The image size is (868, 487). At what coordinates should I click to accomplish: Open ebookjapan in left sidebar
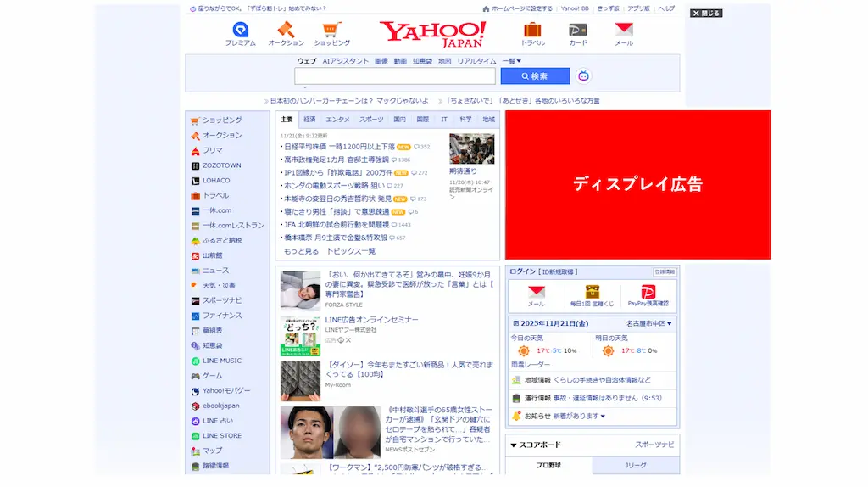click(220, 406)
